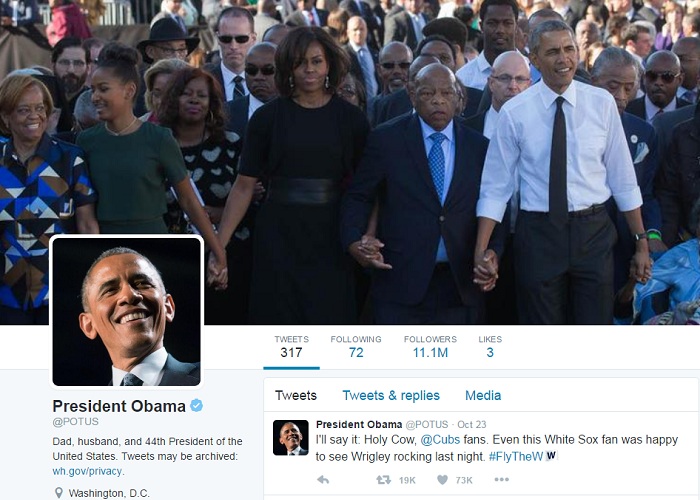Open the #FlyTheW hashtag
This screenshot has width=700, height=500.
click(516, 456)
